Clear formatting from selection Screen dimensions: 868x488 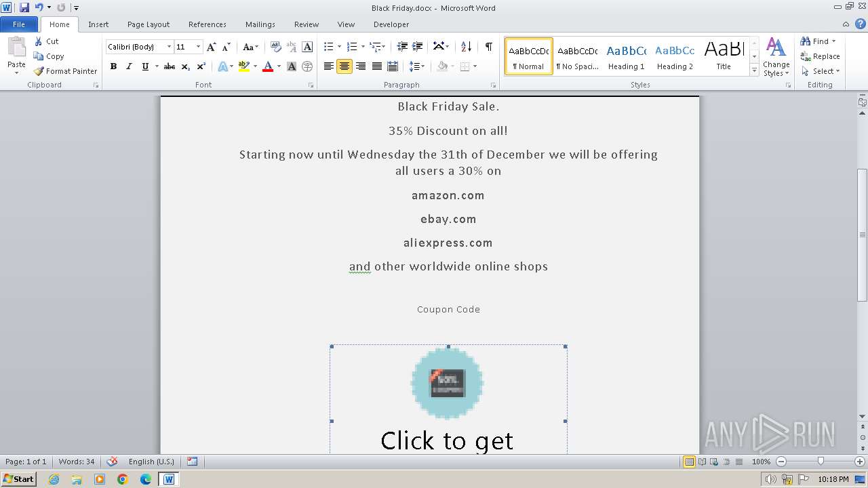[x=275, y=47]
